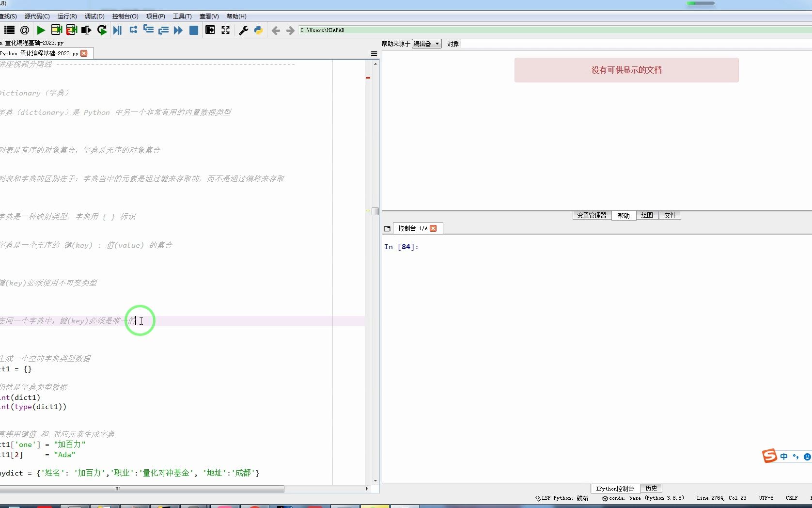
Task: Open the 查看(V) menu
Action: point(209,16)
